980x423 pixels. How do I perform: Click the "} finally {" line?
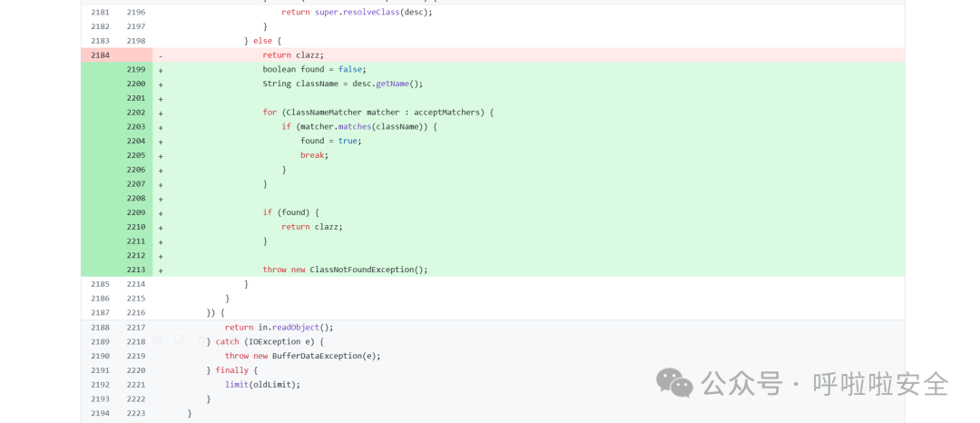232,370
